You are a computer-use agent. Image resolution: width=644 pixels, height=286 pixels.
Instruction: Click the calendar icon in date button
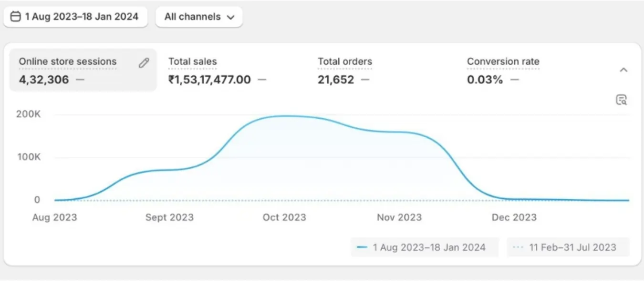click(x=16, y=17)
